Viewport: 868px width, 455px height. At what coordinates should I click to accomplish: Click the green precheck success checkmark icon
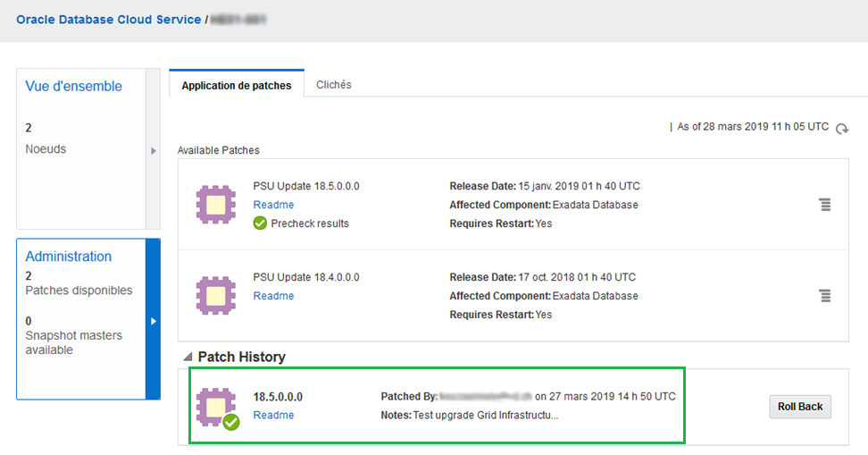260,223
